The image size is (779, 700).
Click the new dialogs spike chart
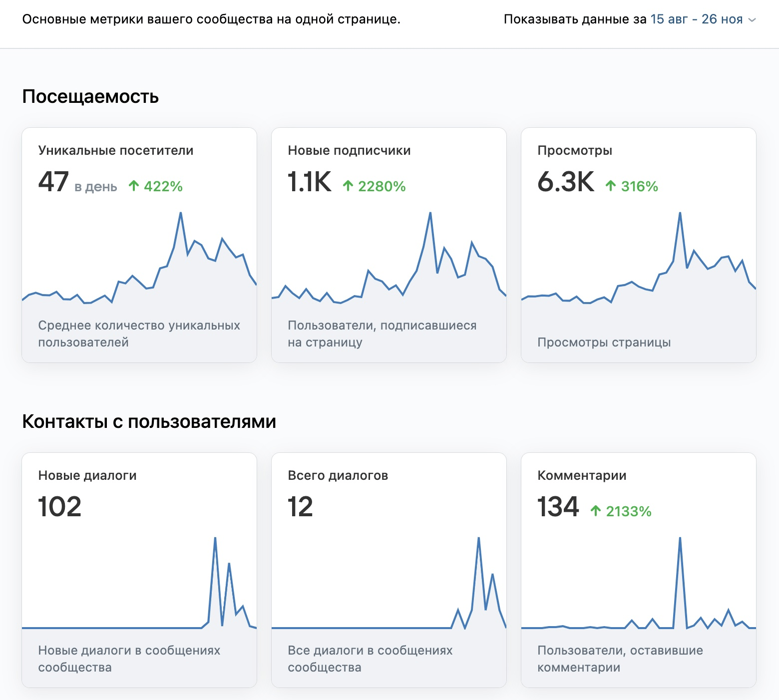pos(215,539)
